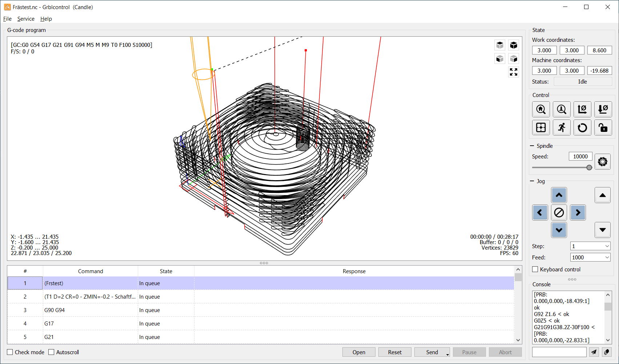Viewport: 619px width, 364px height.
Task: Click the Abort button
Action: click(505, 352)
